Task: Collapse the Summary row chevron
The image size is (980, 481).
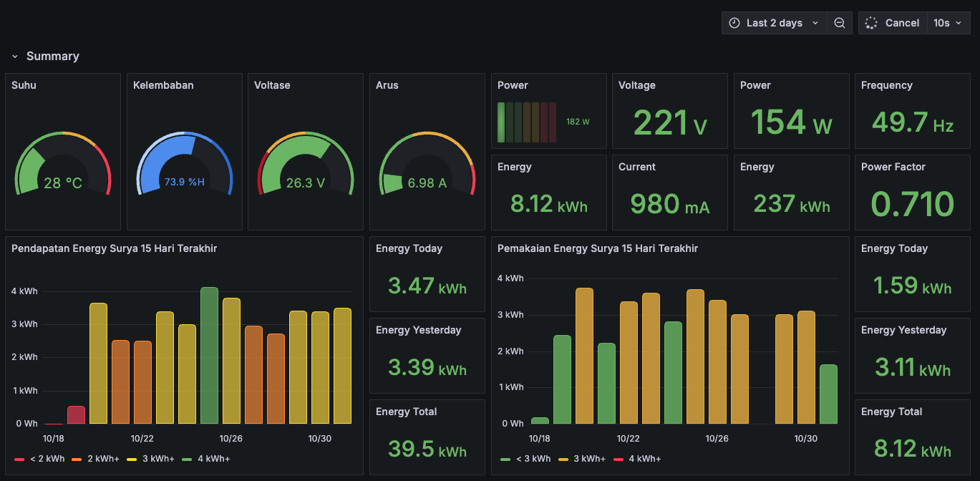Action: [15, 57]
